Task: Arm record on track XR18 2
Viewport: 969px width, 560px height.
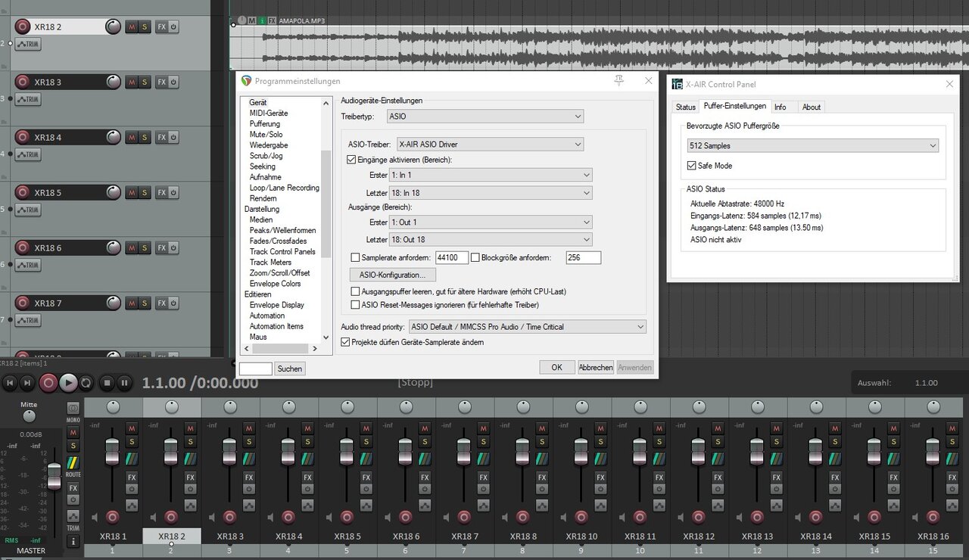Action: click(x=23, y=27)
